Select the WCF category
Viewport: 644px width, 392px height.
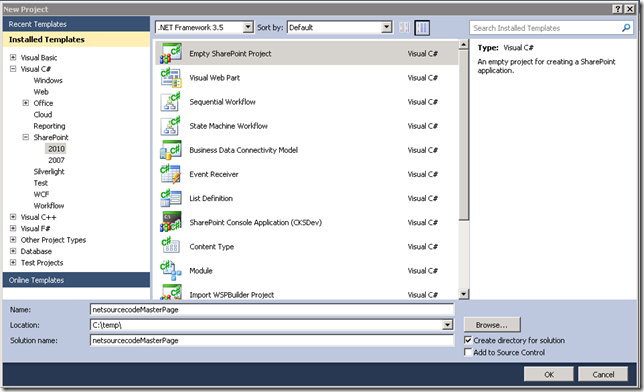(41, 194)
